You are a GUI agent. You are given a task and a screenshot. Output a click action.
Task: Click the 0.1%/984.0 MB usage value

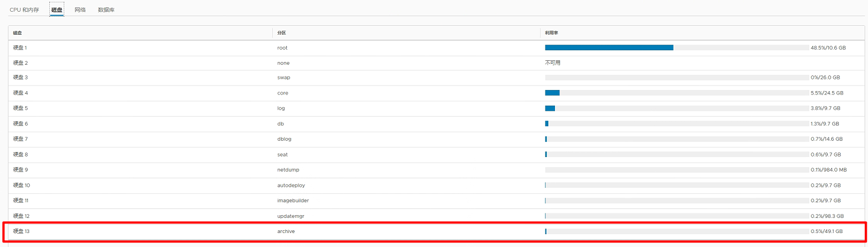point(829,170)
